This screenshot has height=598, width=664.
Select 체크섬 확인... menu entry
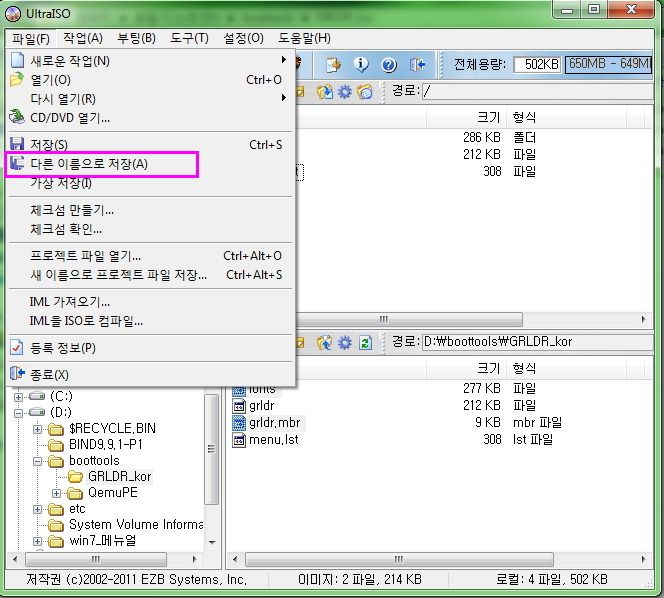pos(151,229)
